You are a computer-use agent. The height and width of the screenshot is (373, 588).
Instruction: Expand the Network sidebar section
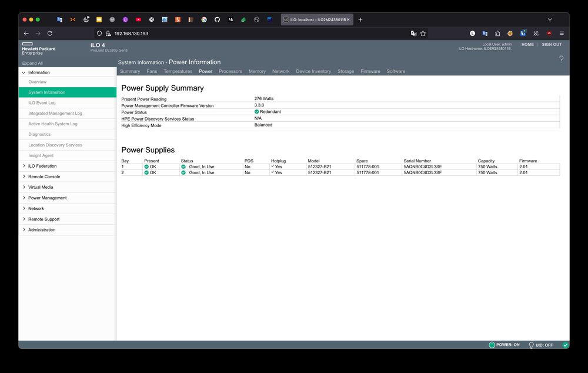(x=24, y=208)
